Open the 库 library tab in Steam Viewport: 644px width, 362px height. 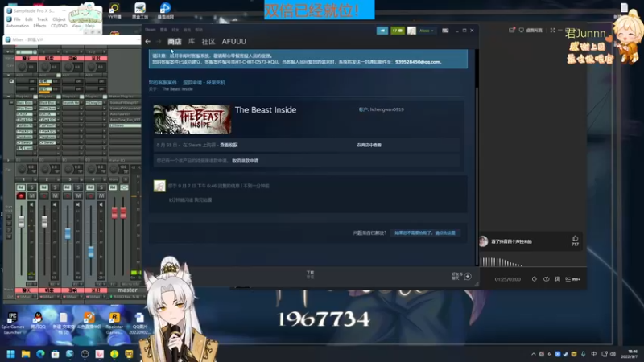192,42
